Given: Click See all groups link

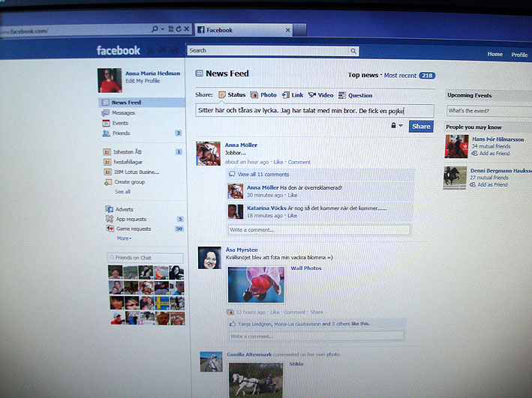Looking at the screenshot, I should point(122,192).
